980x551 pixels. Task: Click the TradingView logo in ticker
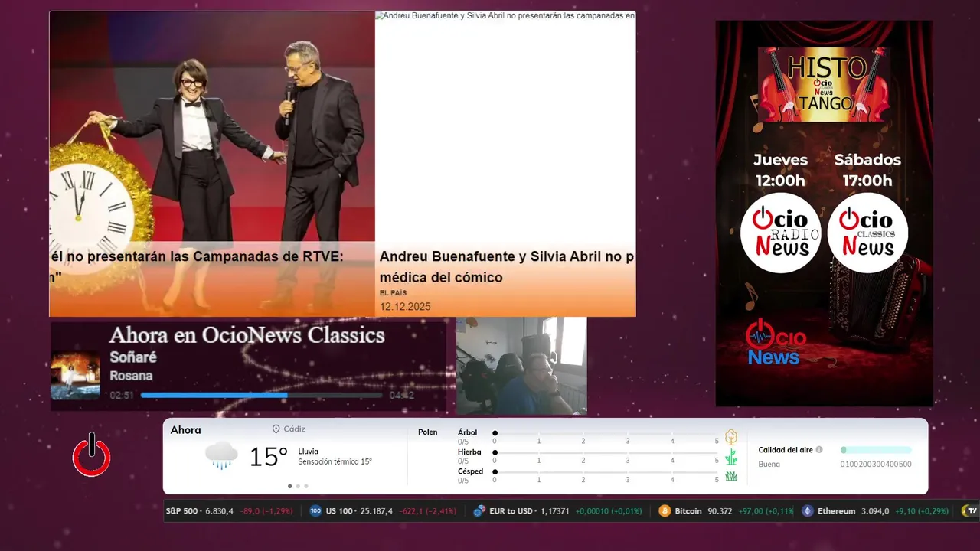[x=971, y=510]
